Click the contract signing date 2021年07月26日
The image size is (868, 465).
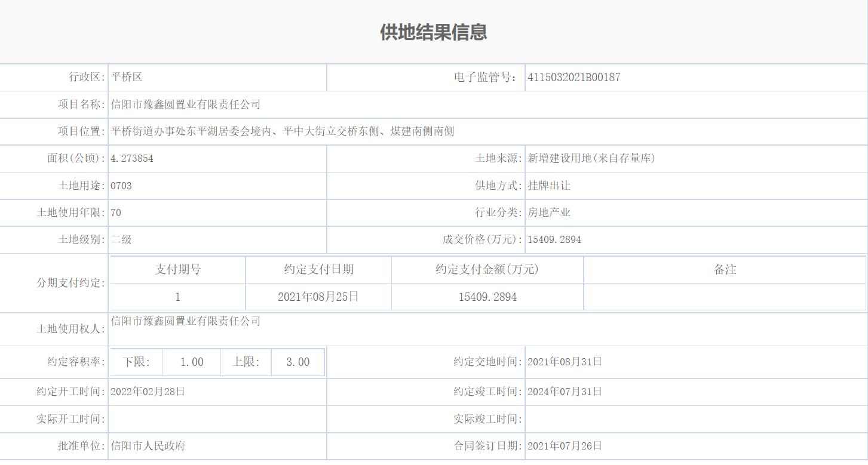point(565,446)
